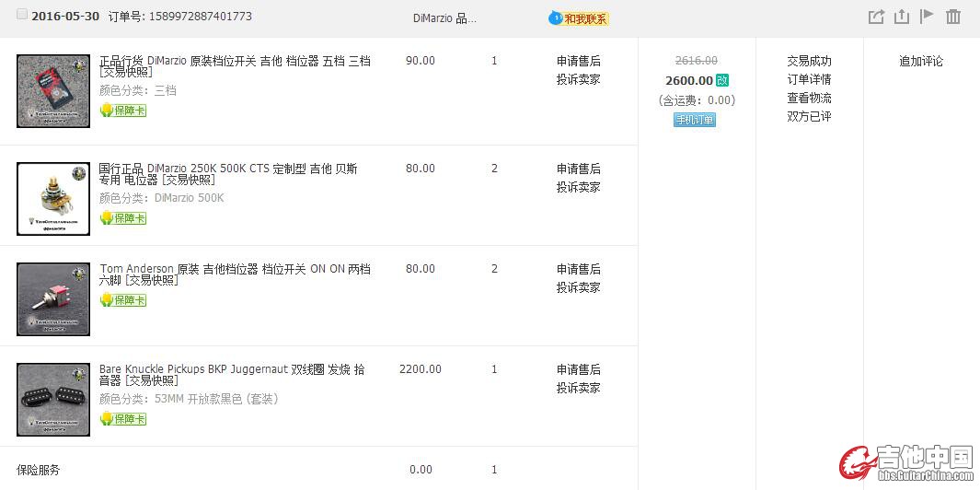Click 申请售后 for the Bare Knuckle pickups
This screenshot has width=980, height=490.
click(578, 369)
